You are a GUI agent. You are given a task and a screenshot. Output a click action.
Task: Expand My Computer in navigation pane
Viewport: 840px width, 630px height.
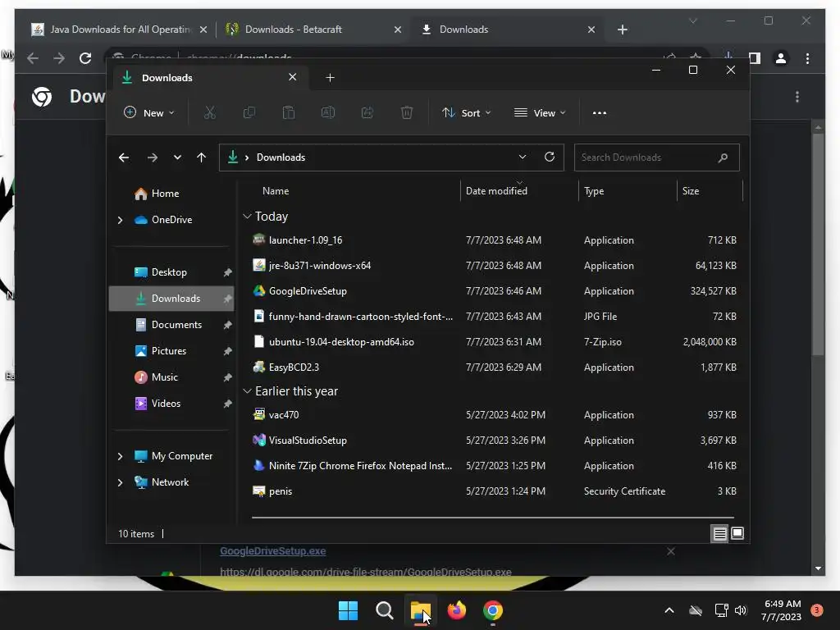[x=120, y=456]
